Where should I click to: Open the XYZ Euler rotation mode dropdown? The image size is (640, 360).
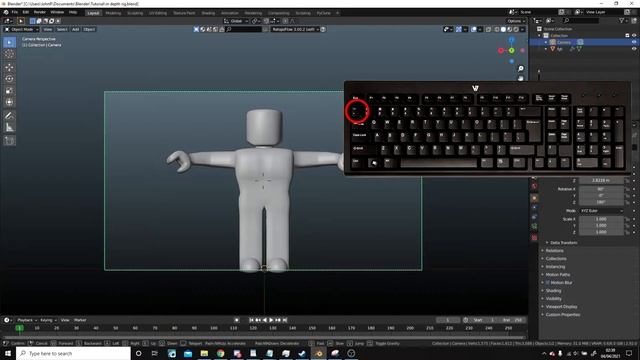(602, 211)
